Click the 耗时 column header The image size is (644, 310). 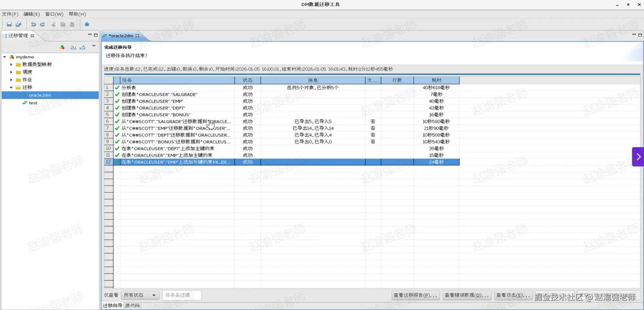[x=437, y=80]
